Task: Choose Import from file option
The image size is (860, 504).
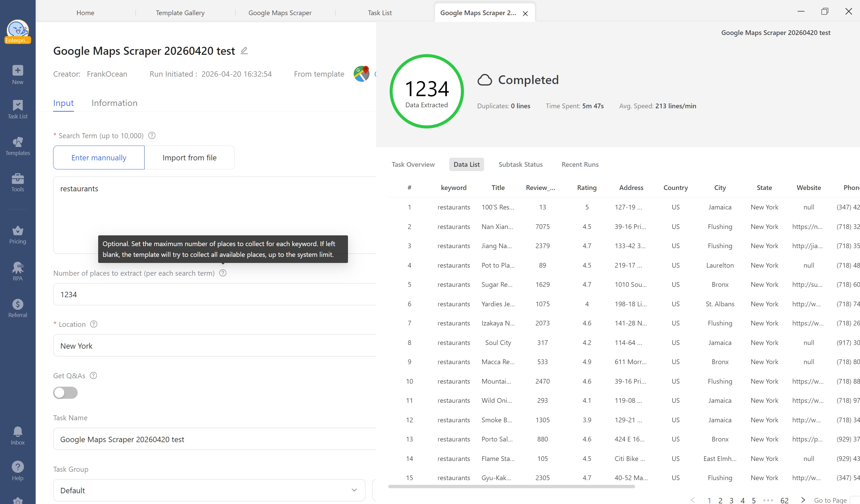Action: click(x=189, y=158)
